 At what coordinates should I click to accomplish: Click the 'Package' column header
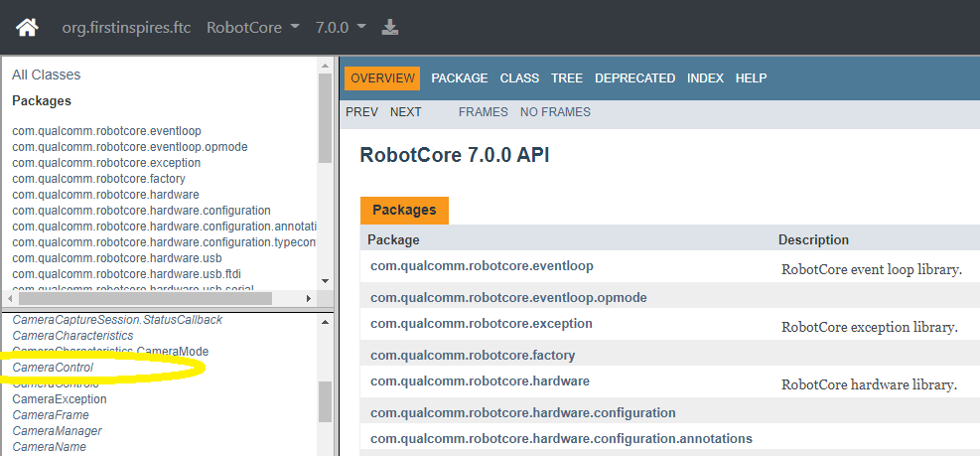point(393,240)
